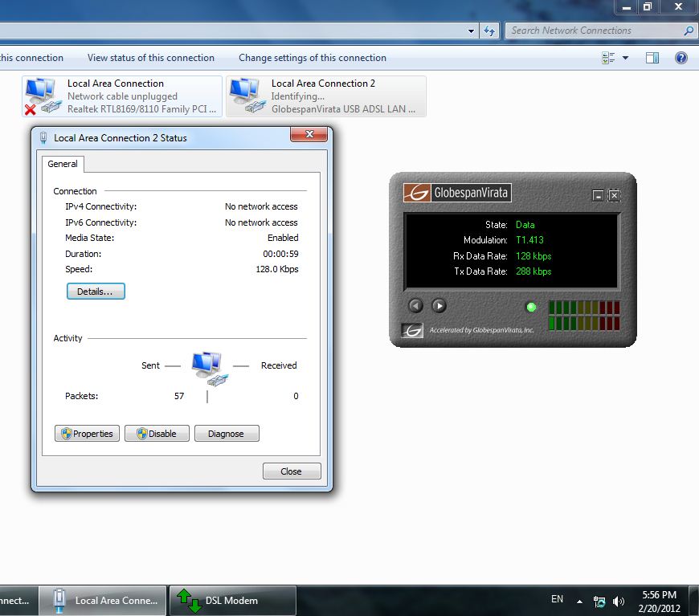699x616 pixels.
Task: Click the search magnifier icon
Action: [689, 31]
